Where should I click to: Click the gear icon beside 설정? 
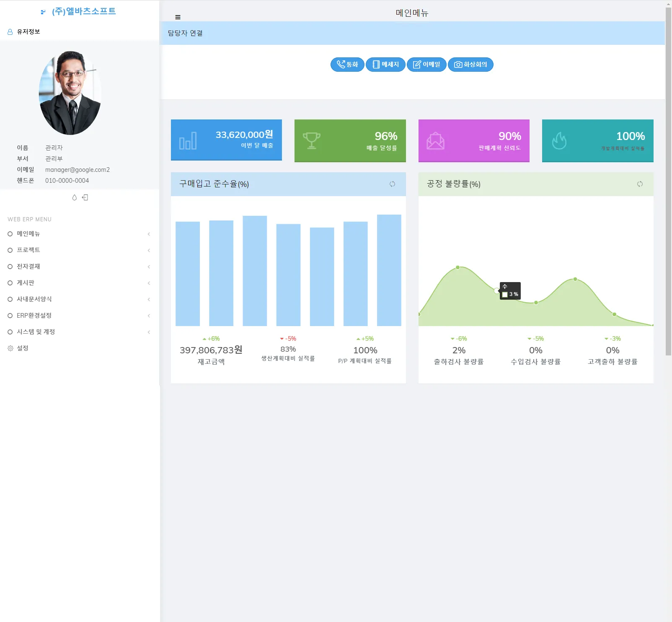click(10, 348)
